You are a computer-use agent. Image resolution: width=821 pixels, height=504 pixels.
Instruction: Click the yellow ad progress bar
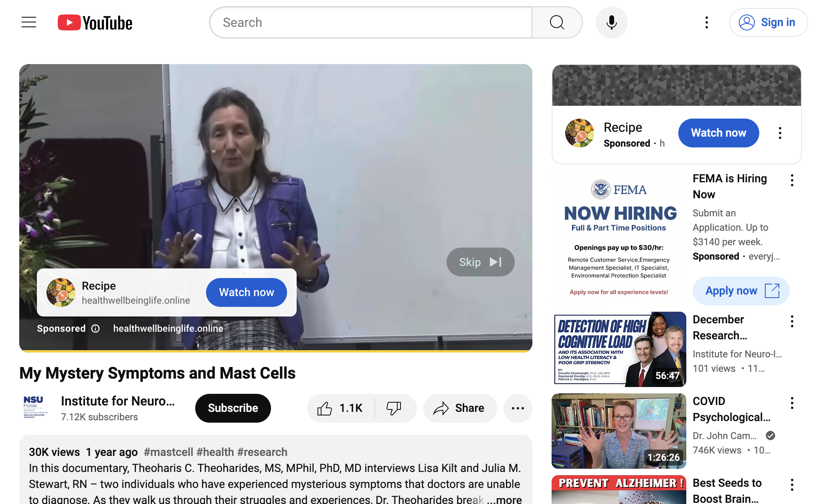coord(276,351)
